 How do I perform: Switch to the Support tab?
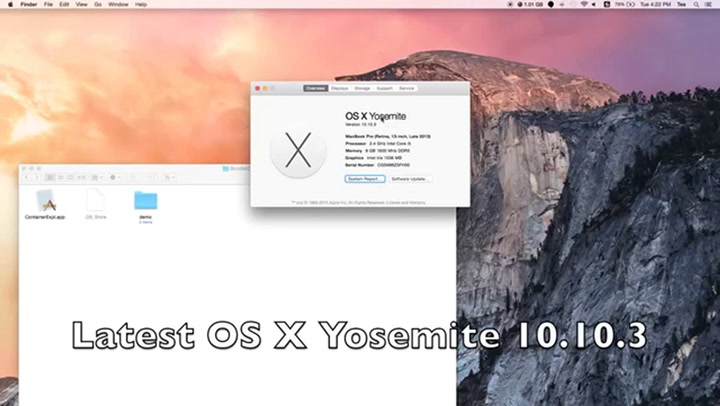tap(384, 88)
